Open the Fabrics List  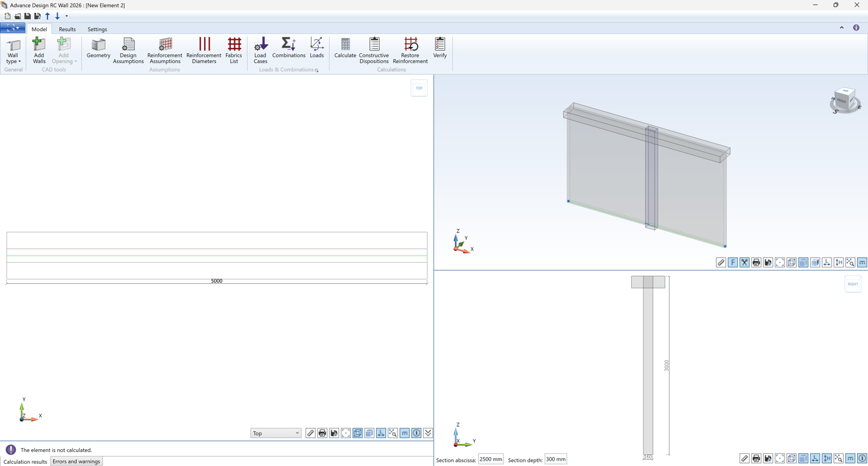(x=234, y=51)
